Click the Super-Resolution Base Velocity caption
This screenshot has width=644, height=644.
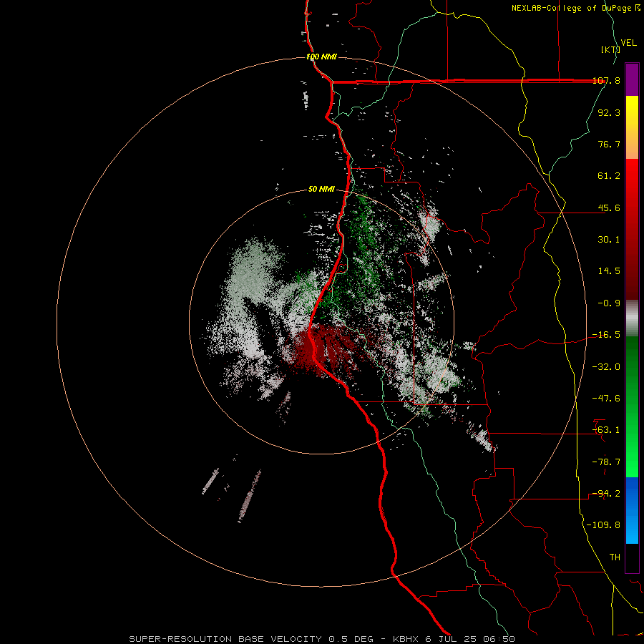(x=322, y=639)
